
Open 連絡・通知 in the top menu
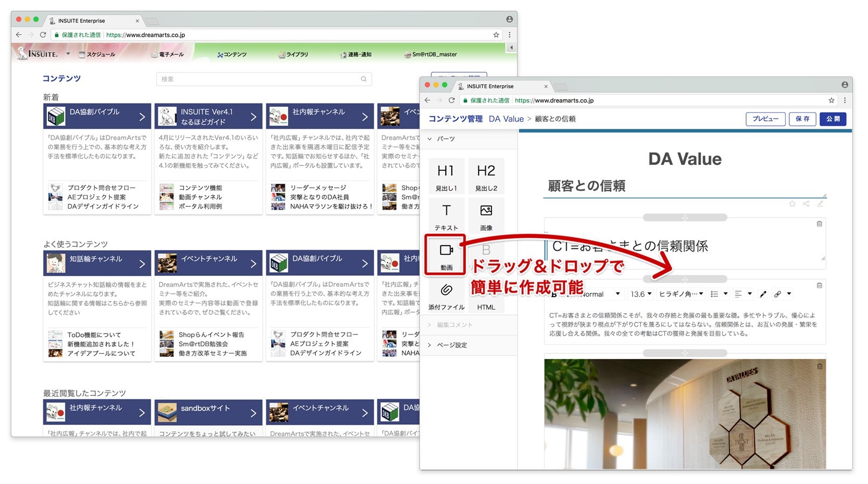pos(356,54)
